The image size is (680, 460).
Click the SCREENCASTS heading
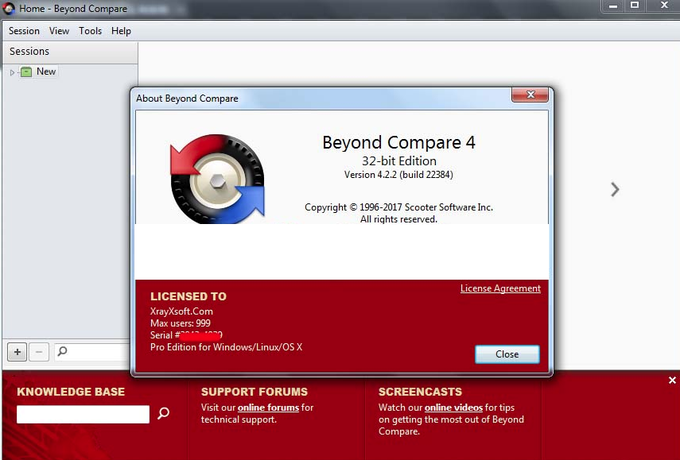click(x=420, y=391)
